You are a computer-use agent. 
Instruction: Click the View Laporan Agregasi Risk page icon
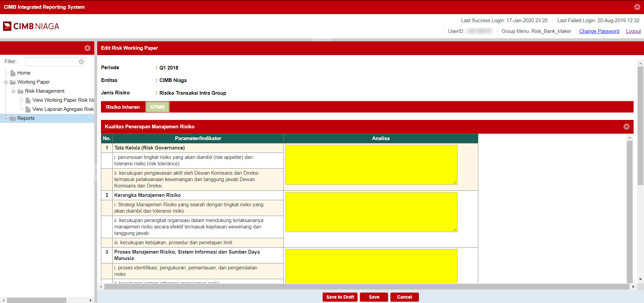[28, 109]
